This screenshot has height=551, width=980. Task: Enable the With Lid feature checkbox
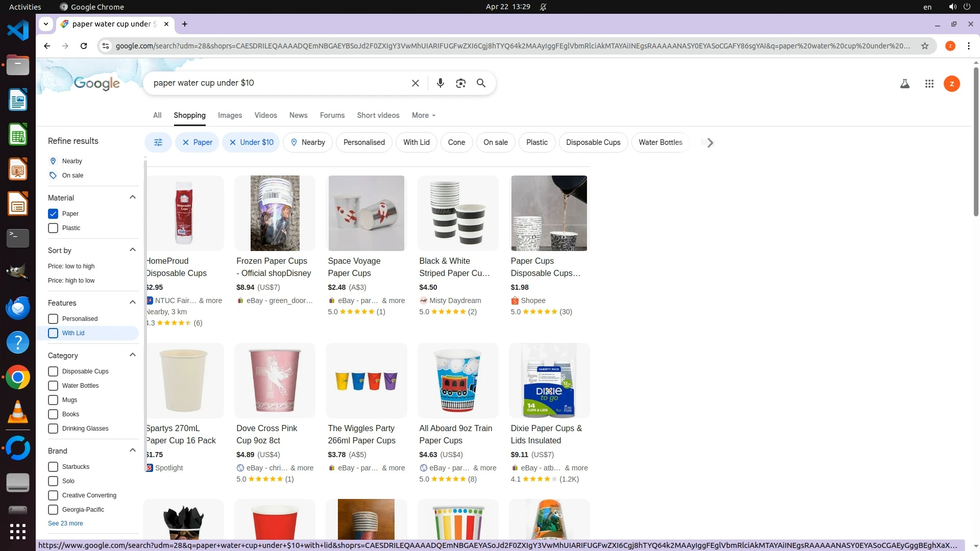pos(53,333)
